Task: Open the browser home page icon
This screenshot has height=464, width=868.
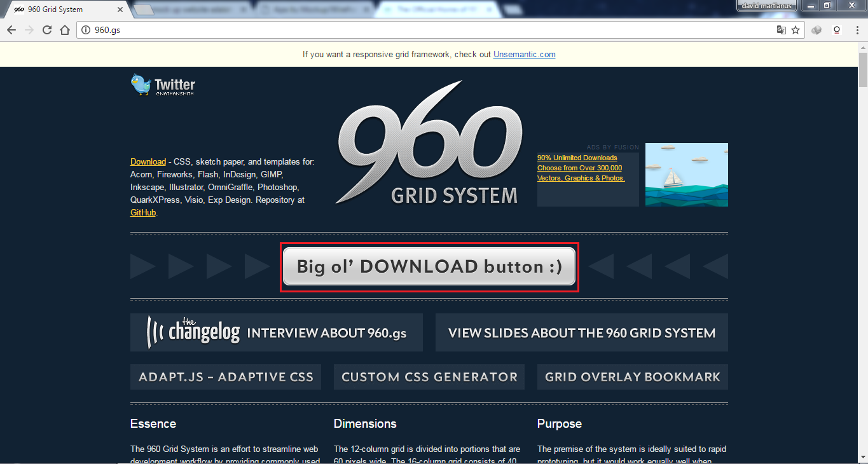Action: coord(64,29)
